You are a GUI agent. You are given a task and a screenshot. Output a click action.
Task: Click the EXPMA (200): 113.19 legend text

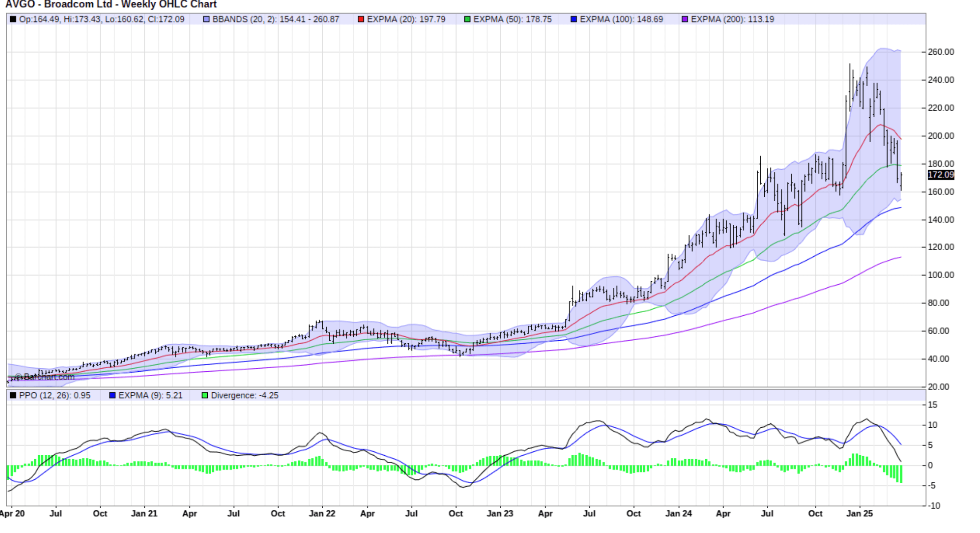tap(732, 19)
